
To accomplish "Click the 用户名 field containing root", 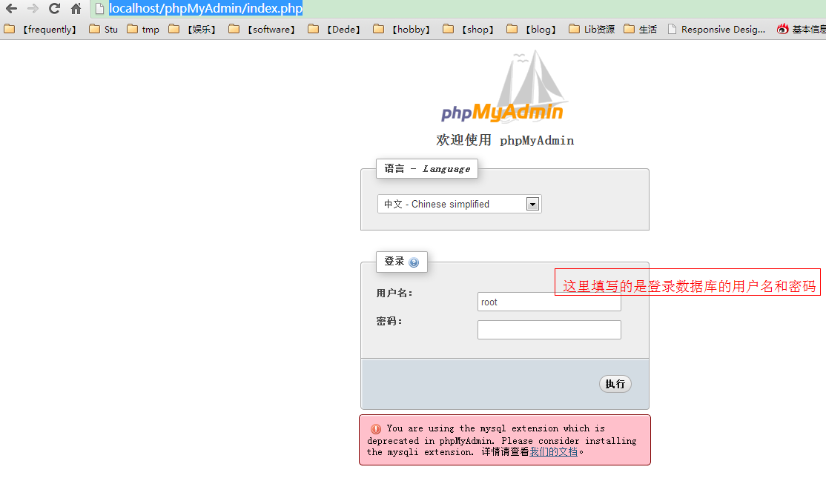I will 549,302.
